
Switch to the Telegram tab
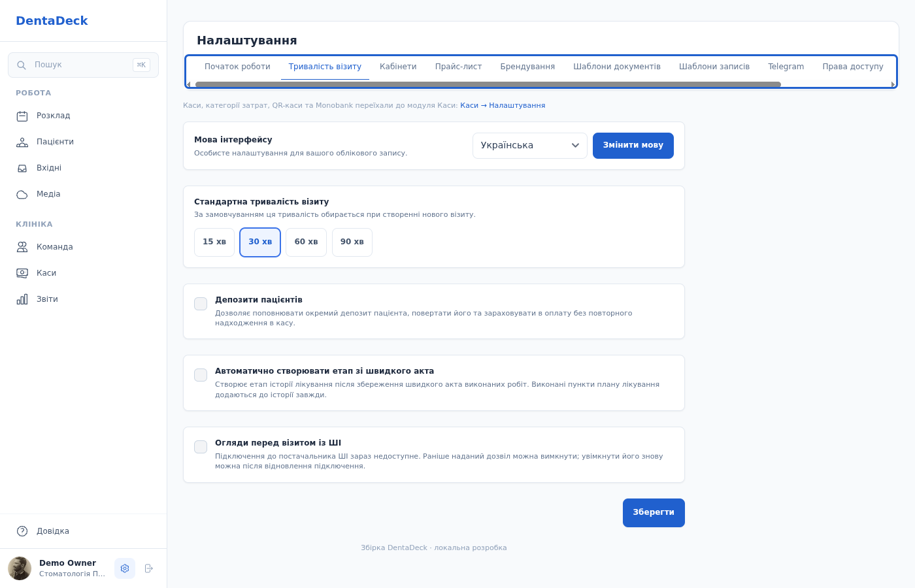(786, 67)
